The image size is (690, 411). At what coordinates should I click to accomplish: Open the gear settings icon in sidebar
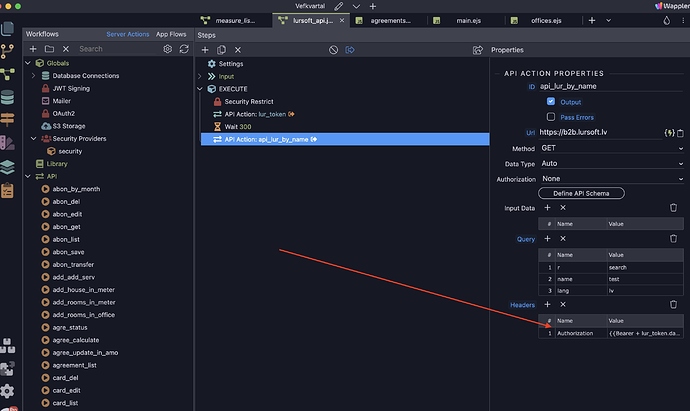click(x=7, y=391)
